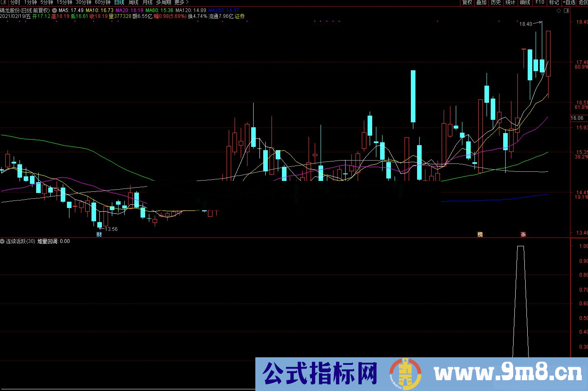The image size is (588, 391).
Task: Open the stock name chevron dropdown
Action: 54,10
